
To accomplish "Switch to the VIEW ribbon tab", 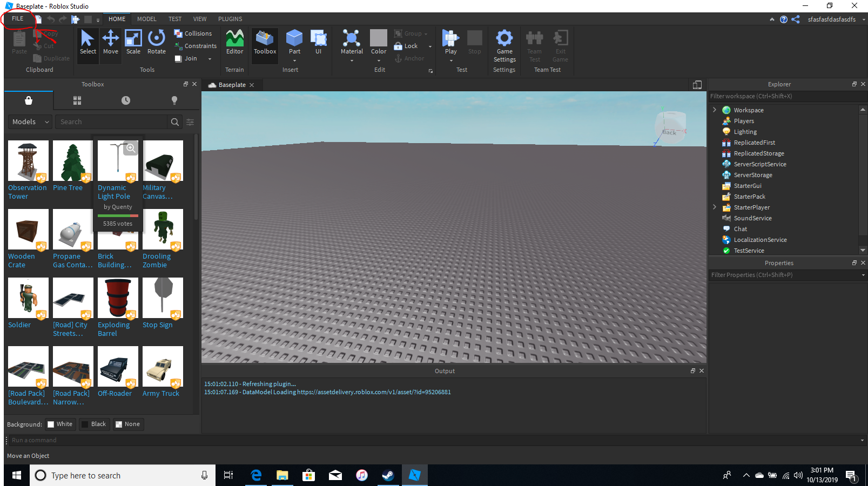I will point(200,19).
